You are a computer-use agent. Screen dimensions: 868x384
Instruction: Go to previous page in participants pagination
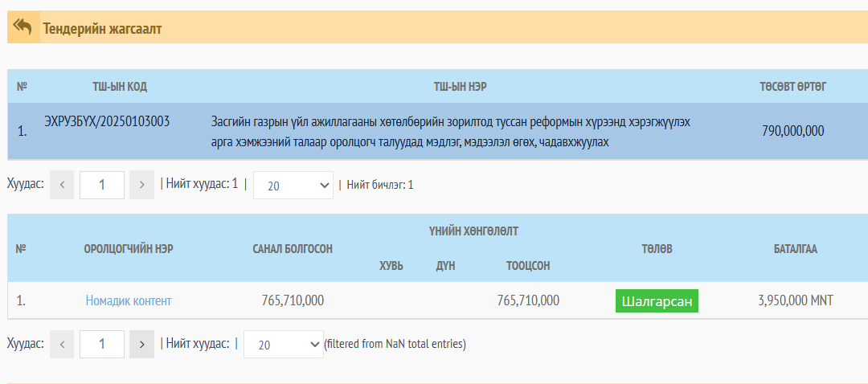tap(62, 344)
